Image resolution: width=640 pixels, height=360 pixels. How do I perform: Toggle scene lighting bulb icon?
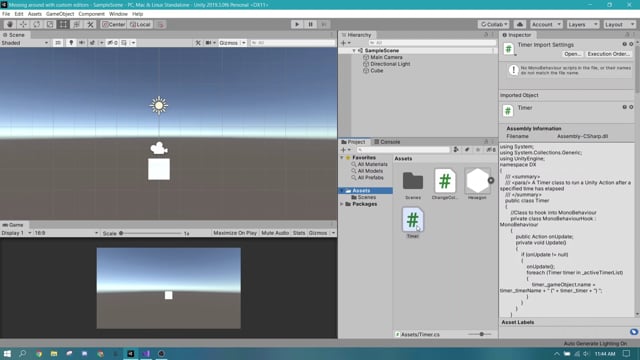tap(71, 43)
